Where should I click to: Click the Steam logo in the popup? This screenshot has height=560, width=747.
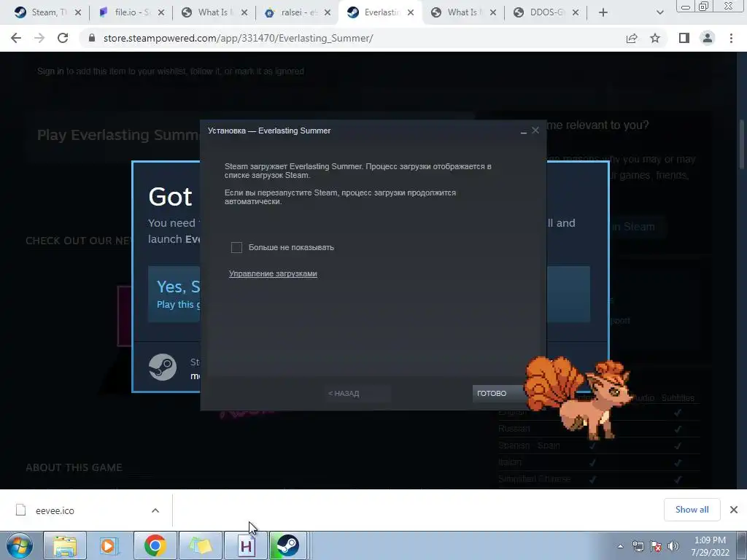(163, 367)
